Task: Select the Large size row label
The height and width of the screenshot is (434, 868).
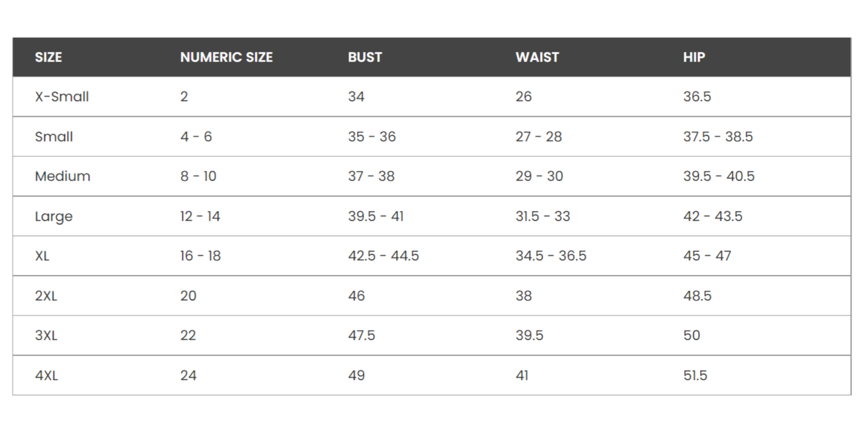Action: pos(54,216)
